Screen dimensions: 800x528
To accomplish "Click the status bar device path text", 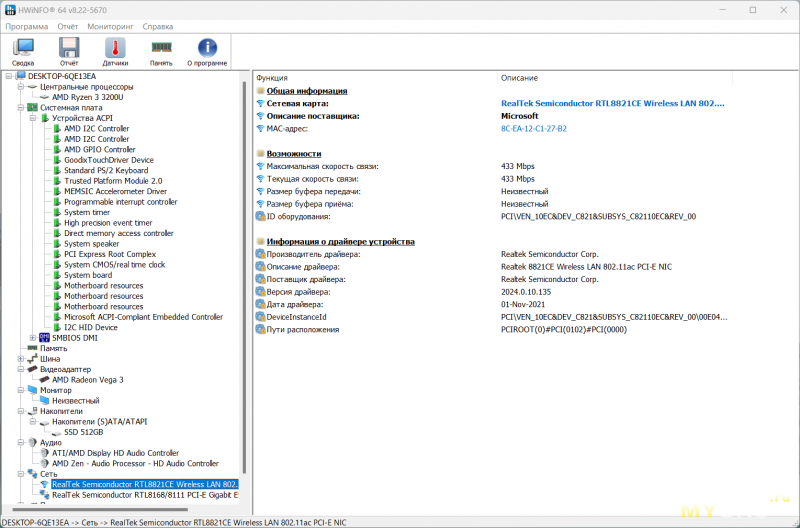I will pos(174,522).
